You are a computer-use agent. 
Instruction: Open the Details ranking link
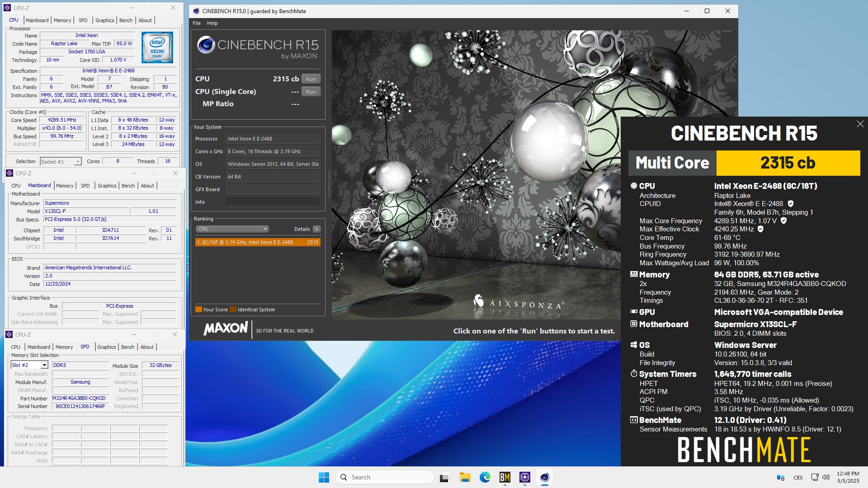[302, 229]
